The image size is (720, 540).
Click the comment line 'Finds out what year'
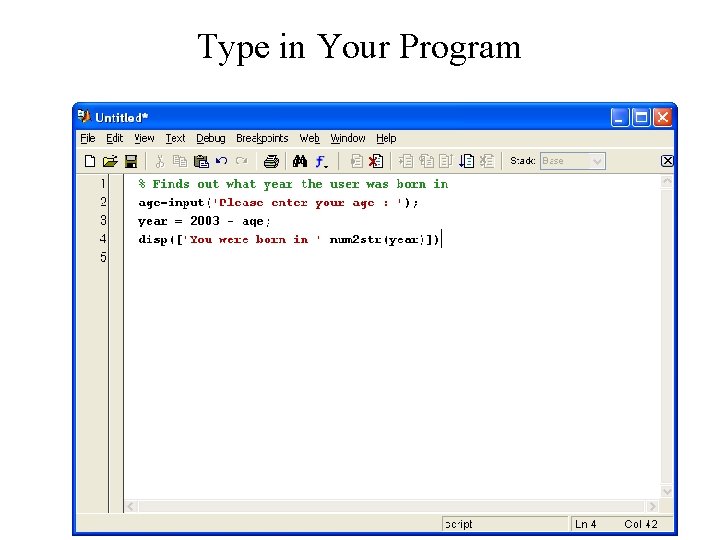pos(293,184)
